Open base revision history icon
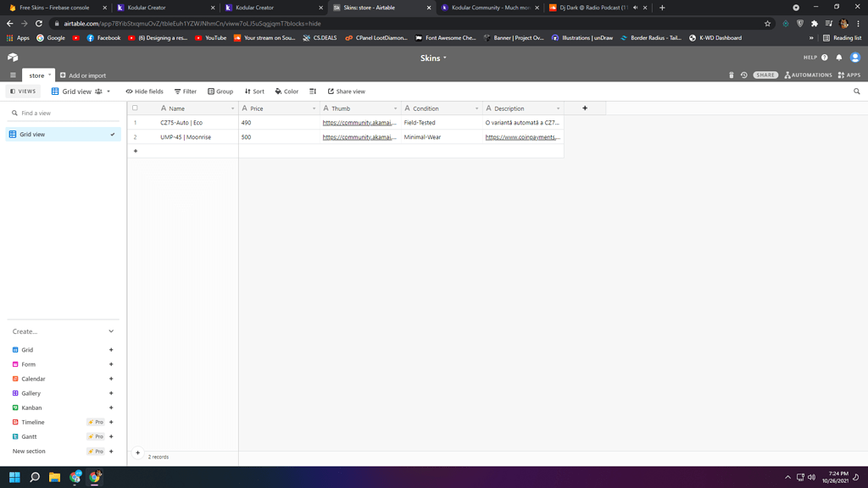This screenshot has width=868, height=488. [x=744, y=75]
